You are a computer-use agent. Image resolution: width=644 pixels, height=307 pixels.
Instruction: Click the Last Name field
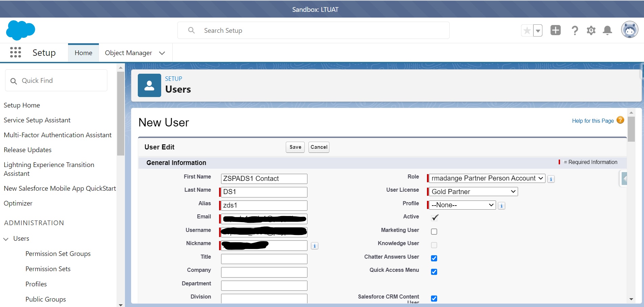pos(264,192)
